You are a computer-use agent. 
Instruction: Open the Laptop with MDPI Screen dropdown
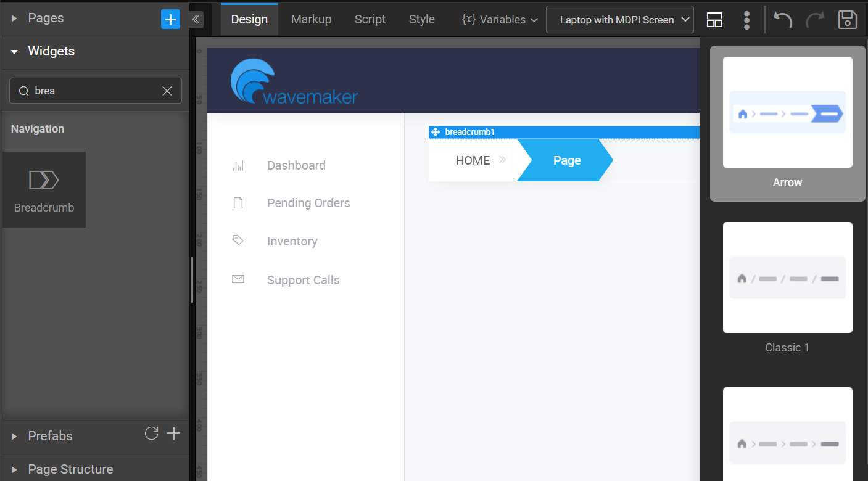point(619,20)
